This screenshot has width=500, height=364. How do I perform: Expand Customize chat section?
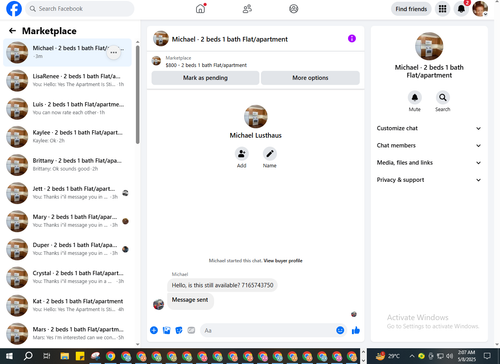(x=429, y=128)
